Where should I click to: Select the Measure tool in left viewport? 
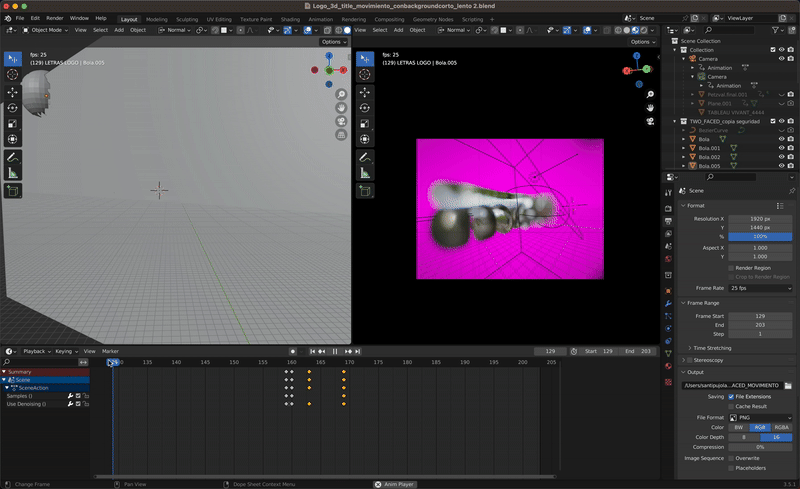tap(13, 173)
